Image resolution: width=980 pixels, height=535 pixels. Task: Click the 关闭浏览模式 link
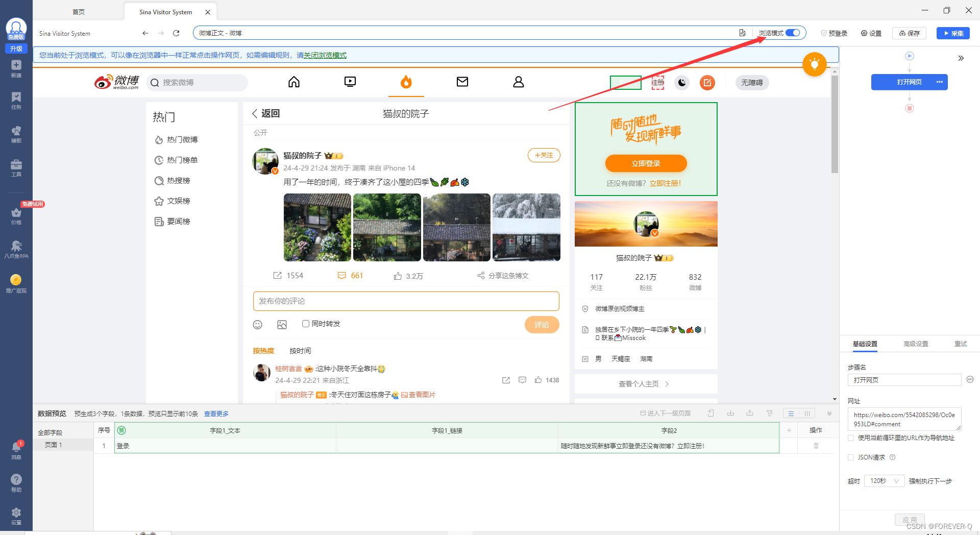click(x=325, y=55)
